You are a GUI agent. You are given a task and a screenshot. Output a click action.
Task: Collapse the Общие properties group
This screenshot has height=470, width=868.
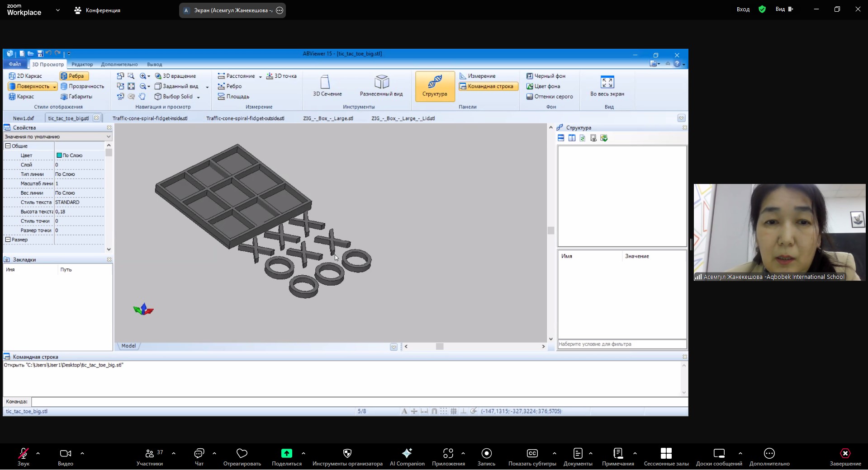click(8, 146)
